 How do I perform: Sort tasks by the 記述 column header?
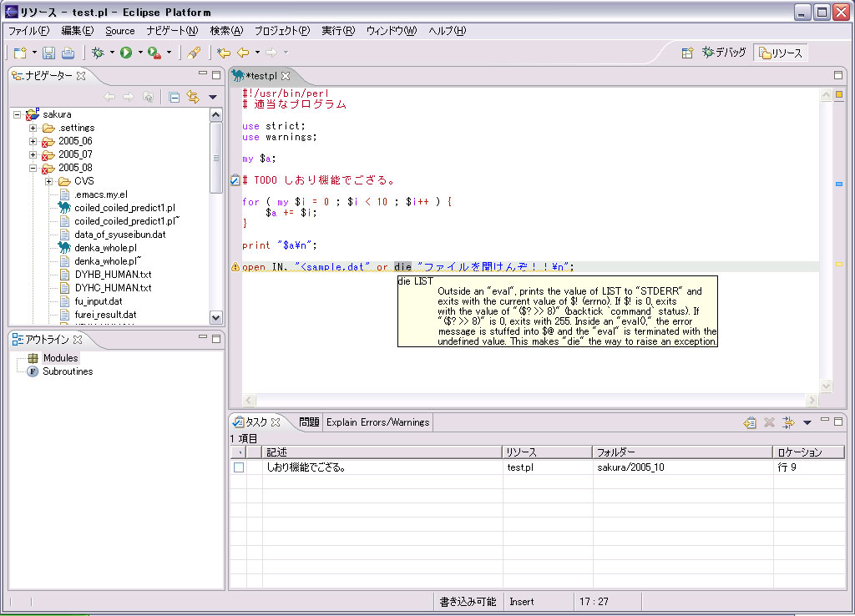[x=382, y=452]
